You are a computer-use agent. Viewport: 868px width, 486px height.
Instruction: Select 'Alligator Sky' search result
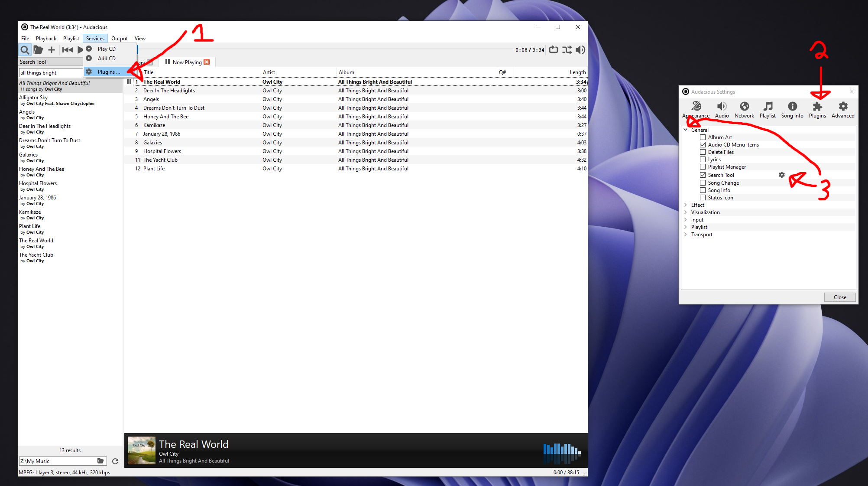[70, 100]
